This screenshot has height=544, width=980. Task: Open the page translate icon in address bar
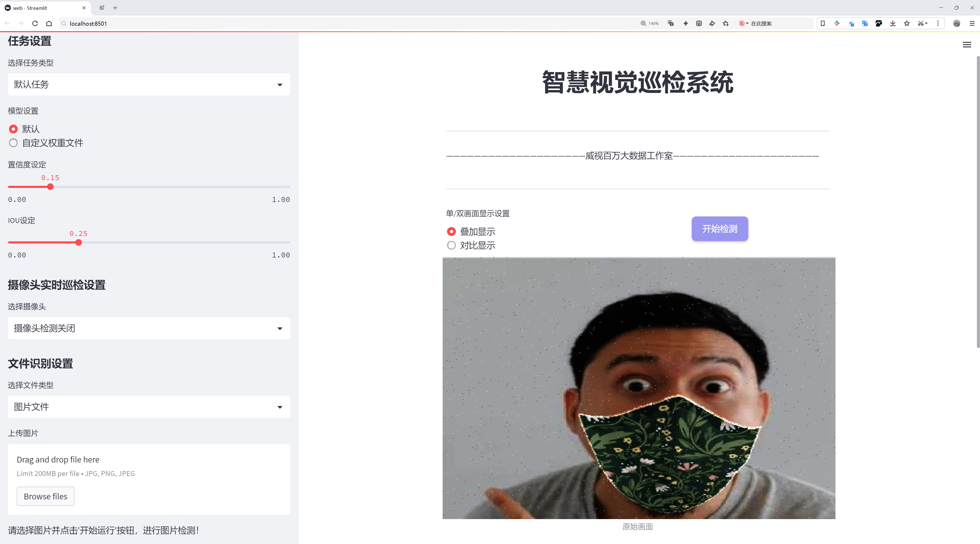671,24
